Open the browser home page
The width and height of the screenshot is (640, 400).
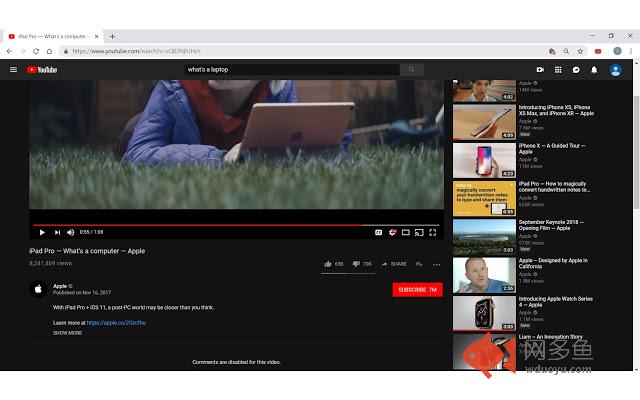tap(49, 51)
